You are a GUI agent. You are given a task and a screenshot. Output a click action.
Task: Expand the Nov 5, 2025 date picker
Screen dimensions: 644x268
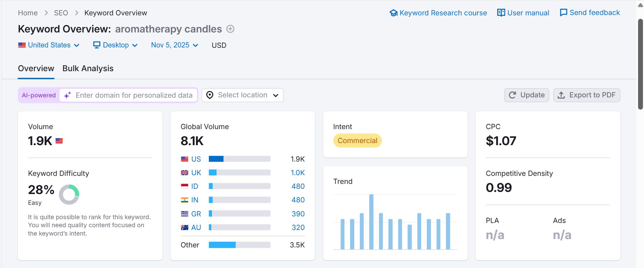coord(175,45)
